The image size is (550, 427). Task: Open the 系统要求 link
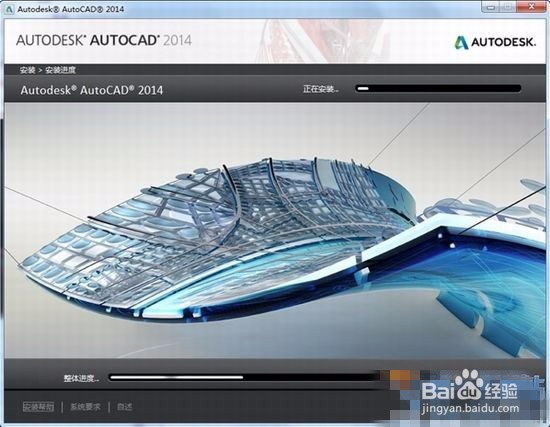tap(85, 407)
